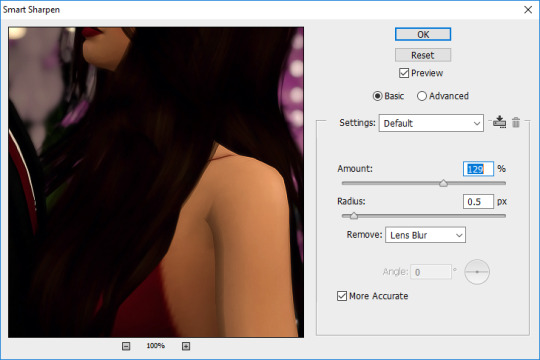Click the Reset button
The image size is (540, 360).
coord(423,55)
